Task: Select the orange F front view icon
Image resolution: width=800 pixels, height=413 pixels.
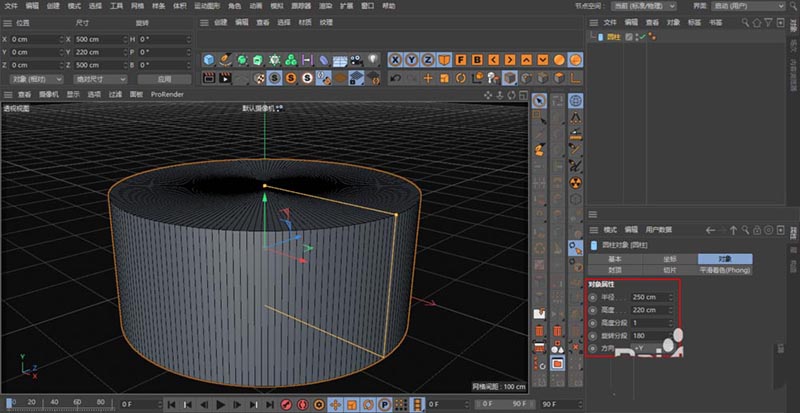Action: pos(461,59)
